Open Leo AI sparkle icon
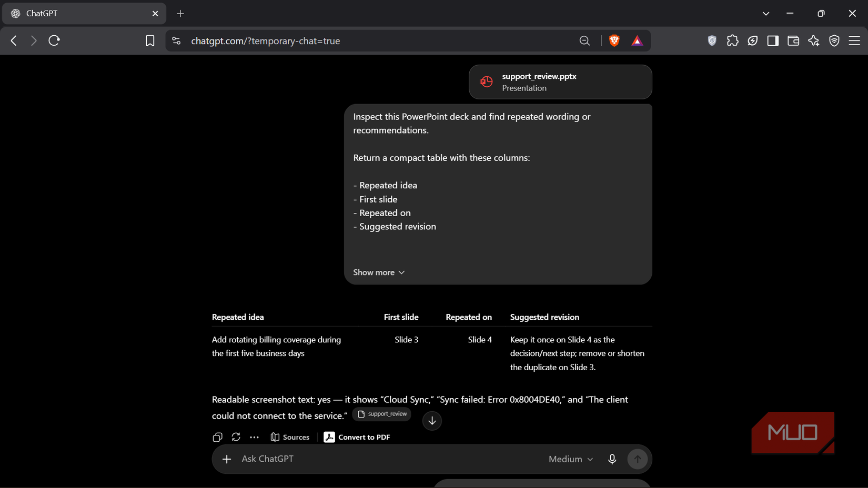Viewport: 868px width, 488px height. (814, 40)
